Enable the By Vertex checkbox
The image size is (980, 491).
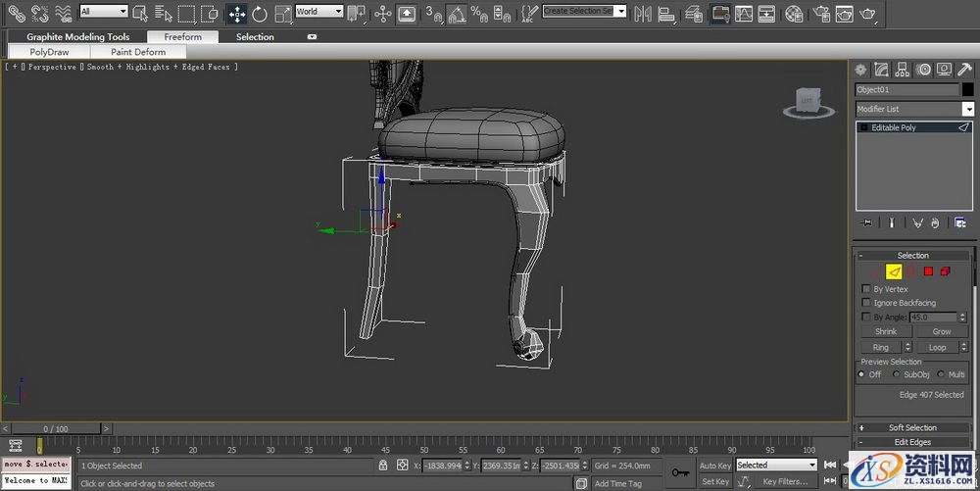click(x=865, y=289)
